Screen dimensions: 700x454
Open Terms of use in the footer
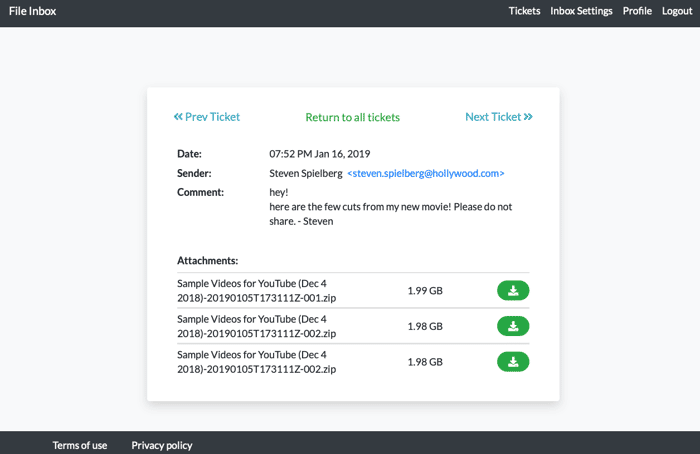click(x=80, y=445)
